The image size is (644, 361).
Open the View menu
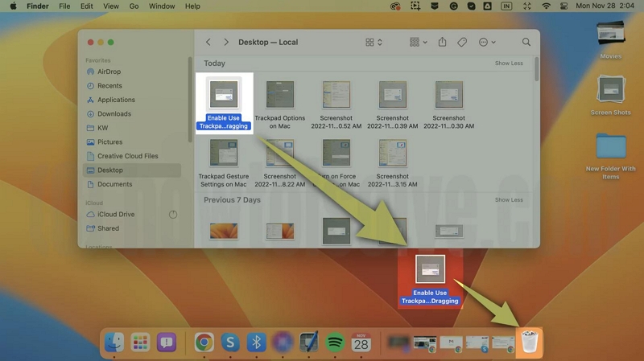[x=111, y=6]
